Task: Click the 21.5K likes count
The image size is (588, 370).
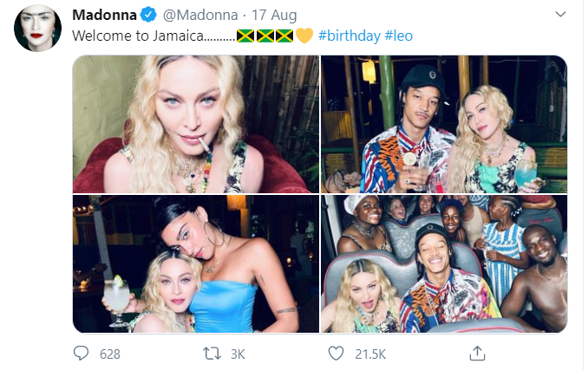Action: click(370, 354)
